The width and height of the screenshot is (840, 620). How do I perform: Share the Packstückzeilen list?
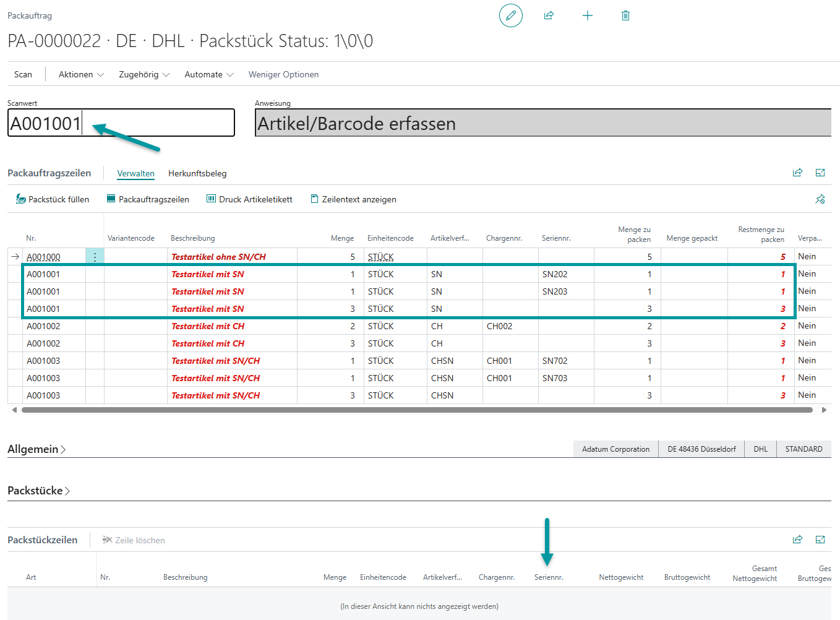point(797,540)
